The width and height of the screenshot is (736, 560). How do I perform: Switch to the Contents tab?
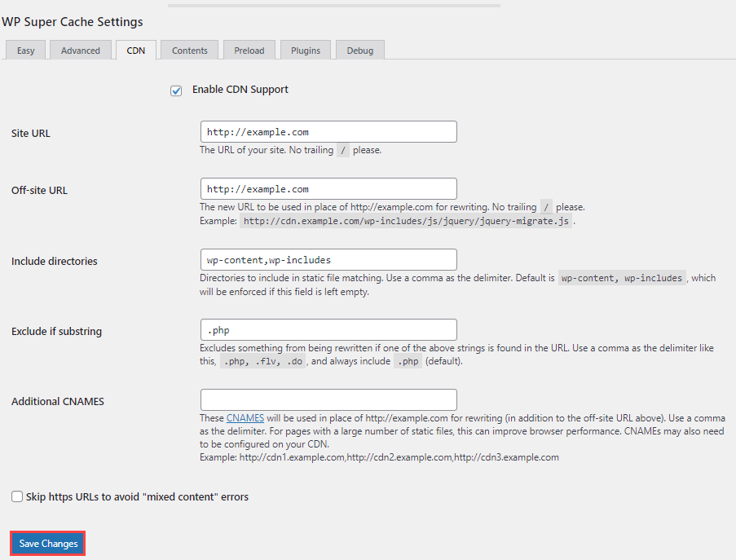point(188,50)
